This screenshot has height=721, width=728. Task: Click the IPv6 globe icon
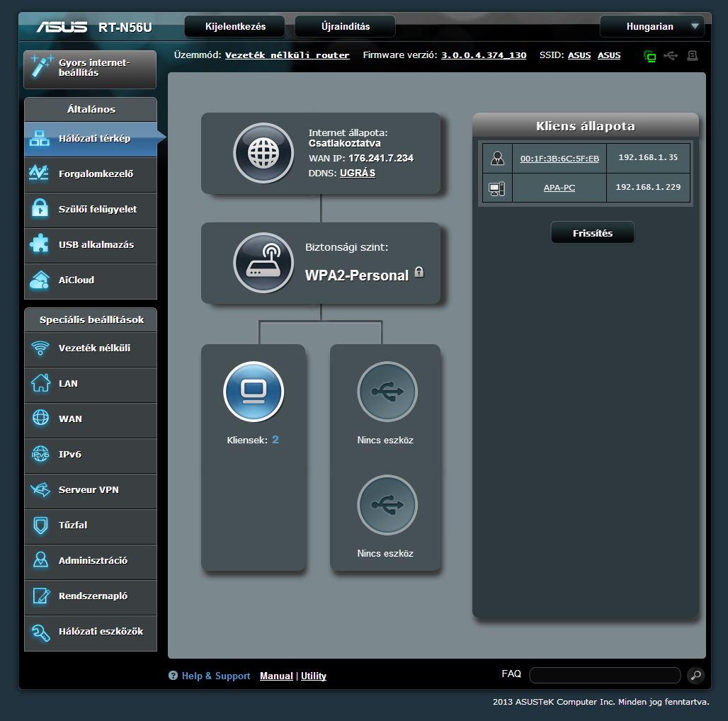click(x=40, y=453)
